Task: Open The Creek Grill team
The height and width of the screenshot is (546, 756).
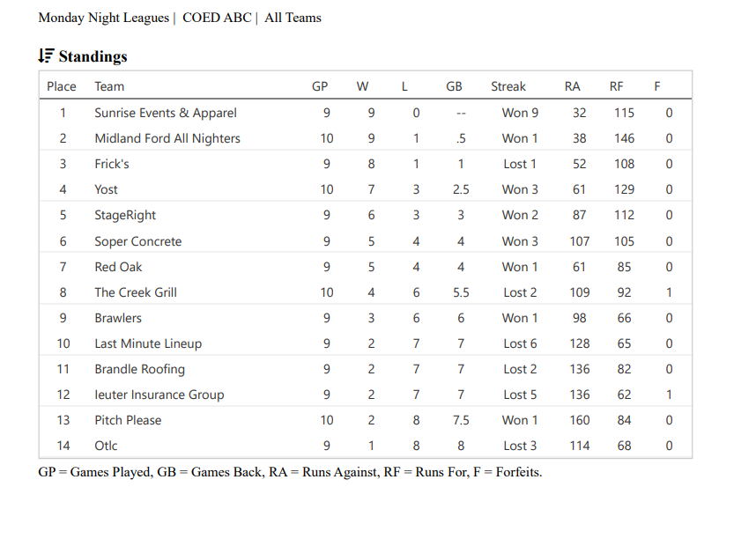Action: 136,292
